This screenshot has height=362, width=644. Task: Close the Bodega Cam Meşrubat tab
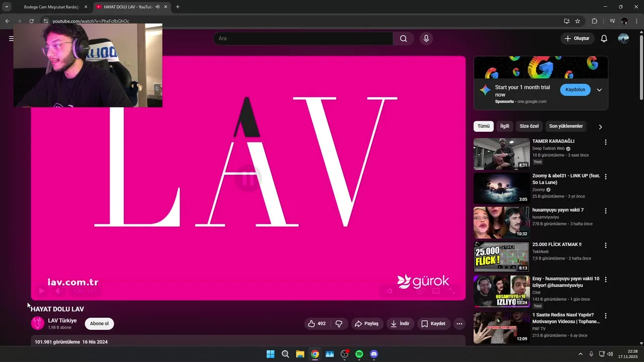pyautogui.click(x=86, y=7)
